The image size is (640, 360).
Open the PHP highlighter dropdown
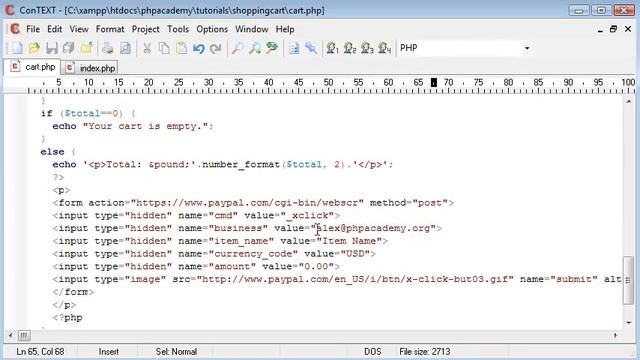pyautogui.click(x=527, y=48)
